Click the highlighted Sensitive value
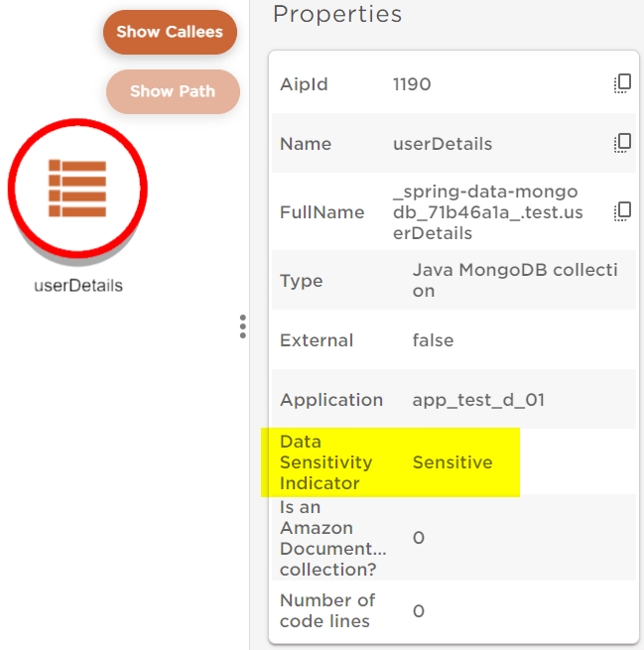The height and width of the screenshot is (650, 644). coord(452,462)
